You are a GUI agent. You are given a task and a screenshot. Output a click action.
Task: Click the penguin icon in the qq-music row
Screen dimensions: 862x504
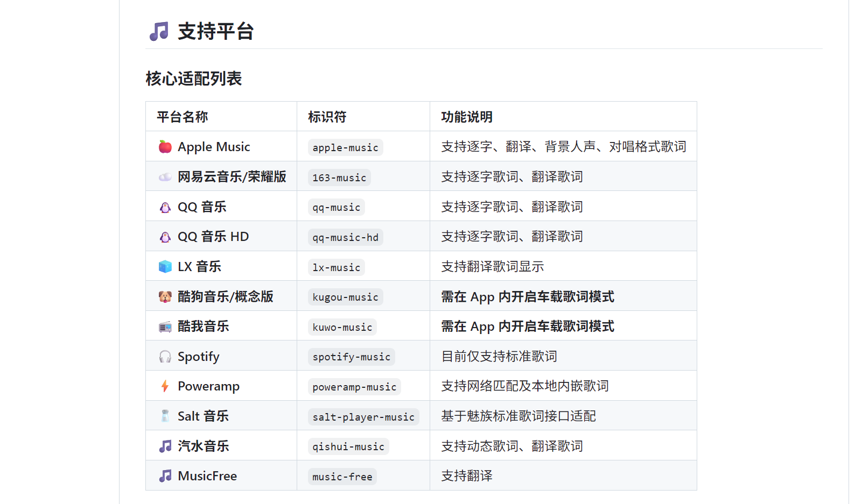165,207
